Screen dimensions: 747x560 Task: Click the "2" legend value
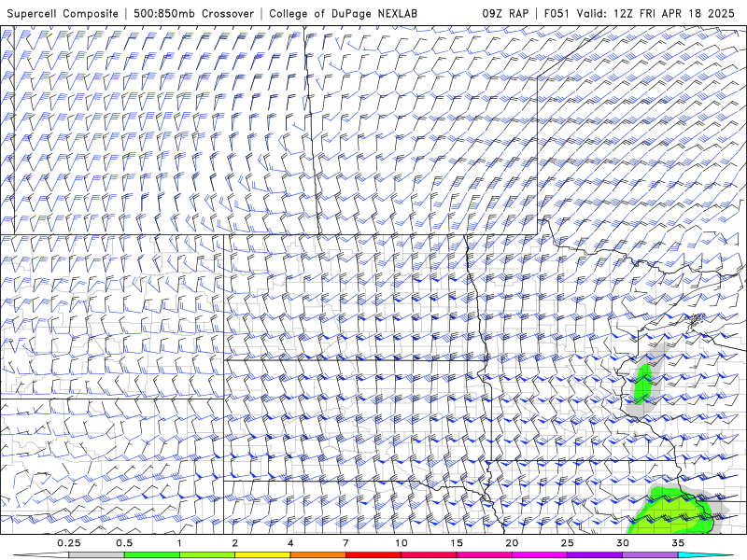[235, 543]
